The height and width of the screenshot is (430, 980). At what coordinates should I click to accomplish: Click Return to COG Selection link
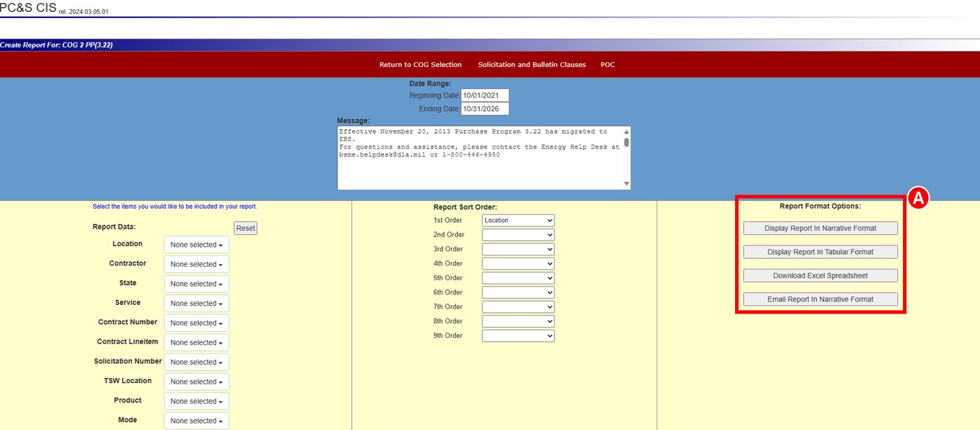[420, 65]
